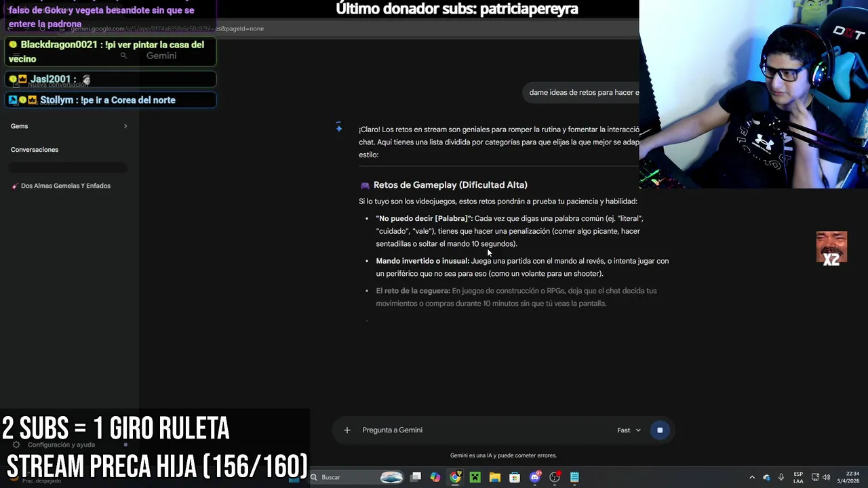Click the network tray icon

click(x=815, y=477)
